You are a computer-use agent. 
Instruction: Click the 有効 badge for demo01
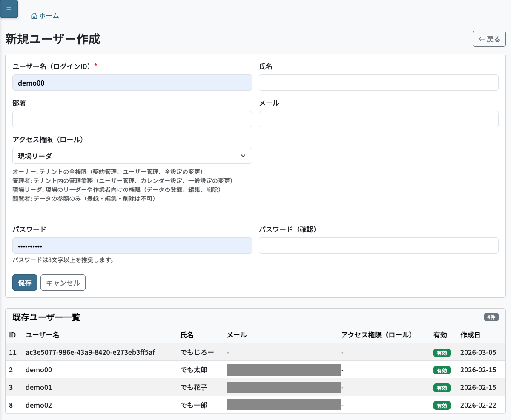tap(442, 388)
